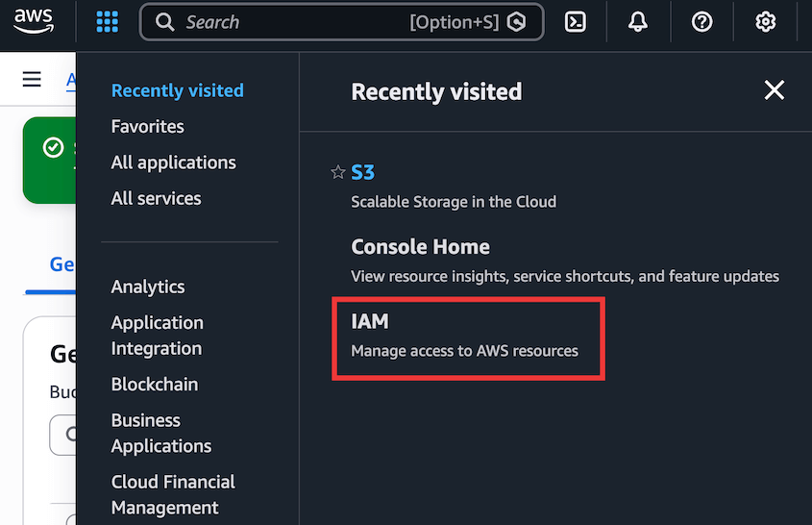This screenshot has height=525, width=812.
Task: Open the Analytics category
Action: coord(148,287)
